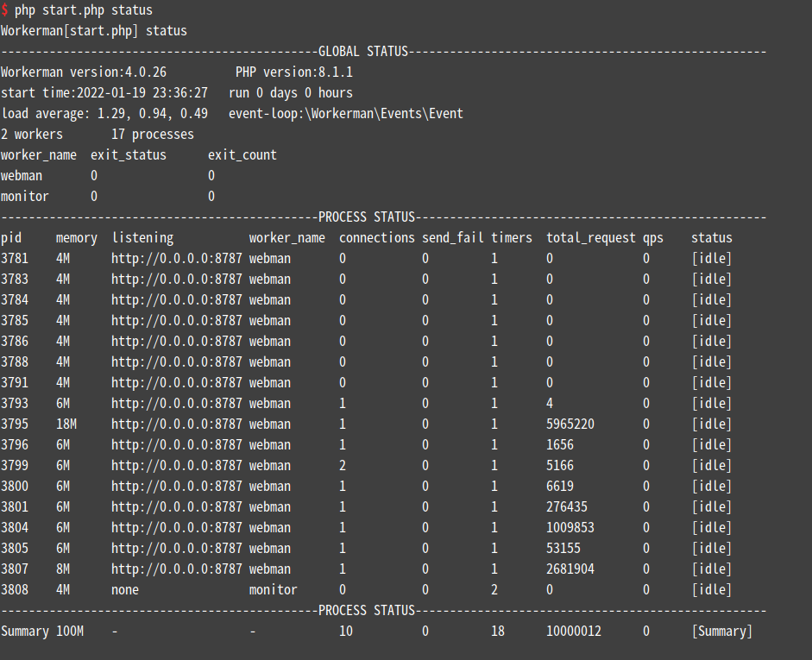Click the command text 'php start.php status'
The image size is (812, 660).
click(84, 10)
